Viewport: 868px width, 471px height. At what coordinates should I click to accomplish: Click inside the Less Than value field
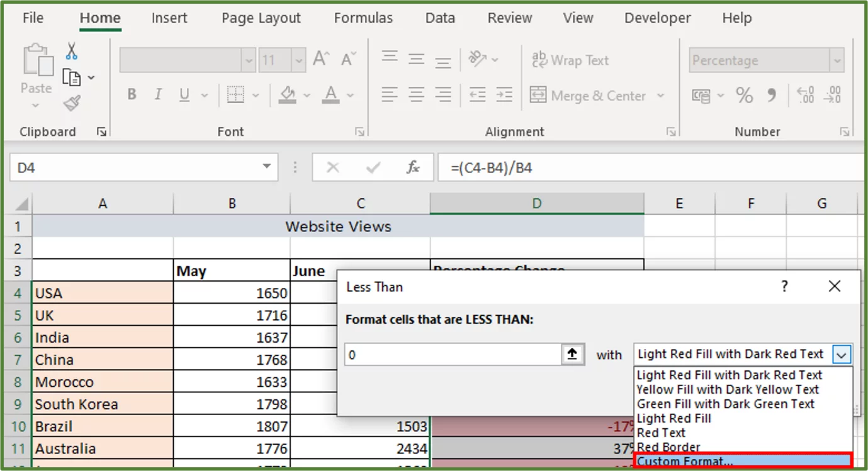452,354
